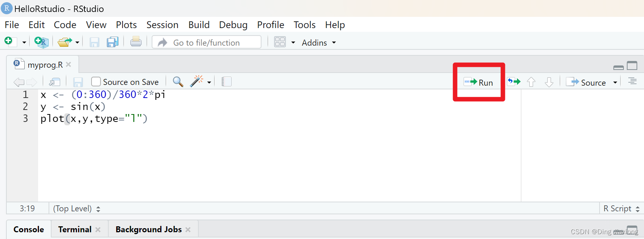Image resolution: width=644 pixels, height=239 pixels.
Task: Open the Source options dropdown arrow
Action: point(615,83)
